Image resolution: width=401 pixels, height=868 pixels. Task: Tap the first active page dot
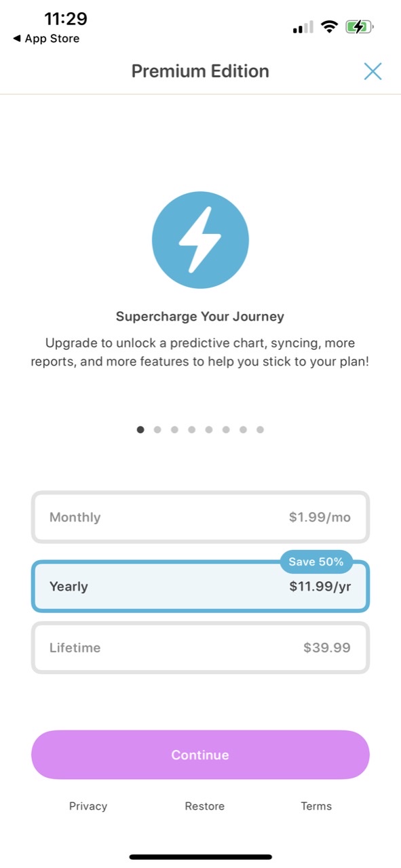coord(140,429)
